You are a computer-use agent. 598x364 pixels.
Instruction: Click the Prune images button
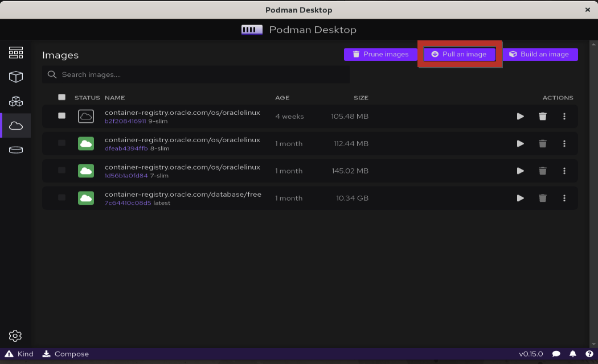coord(380,55)
